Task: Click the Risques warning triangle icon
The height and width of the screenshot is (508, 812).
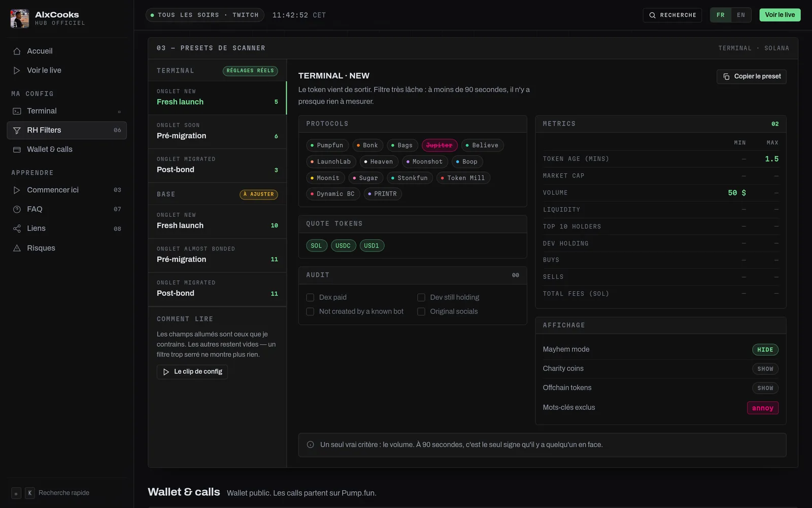Action: pos(17,248)
